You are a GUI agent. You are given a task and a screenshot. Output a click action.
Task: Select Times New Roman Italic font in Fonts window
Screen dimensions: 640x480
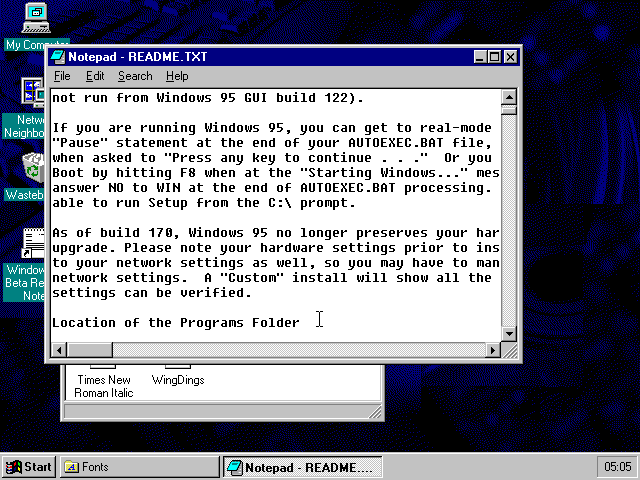click(x=104, y=382)
